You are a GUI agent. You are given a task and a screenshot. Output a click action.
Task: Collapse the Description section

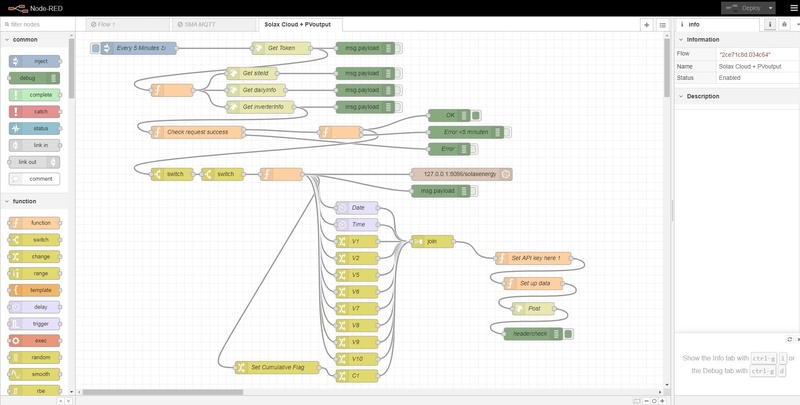[737, 96]
